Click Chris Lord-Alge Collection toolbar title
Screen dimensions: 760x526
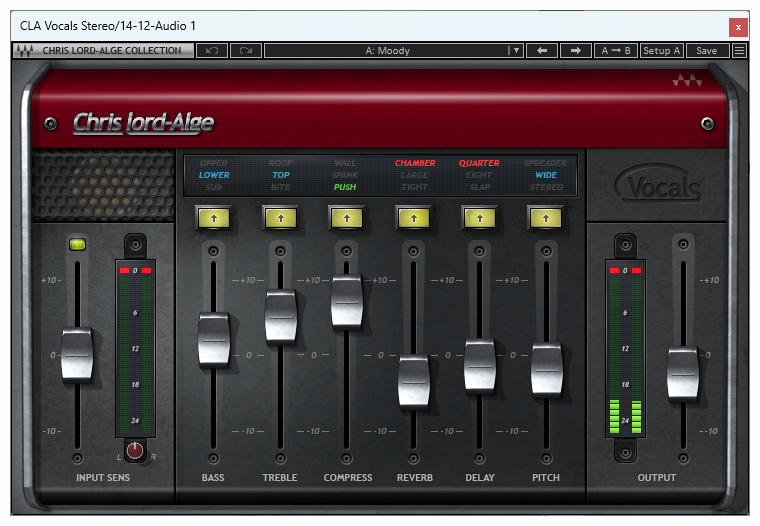(x=111, y=50)
